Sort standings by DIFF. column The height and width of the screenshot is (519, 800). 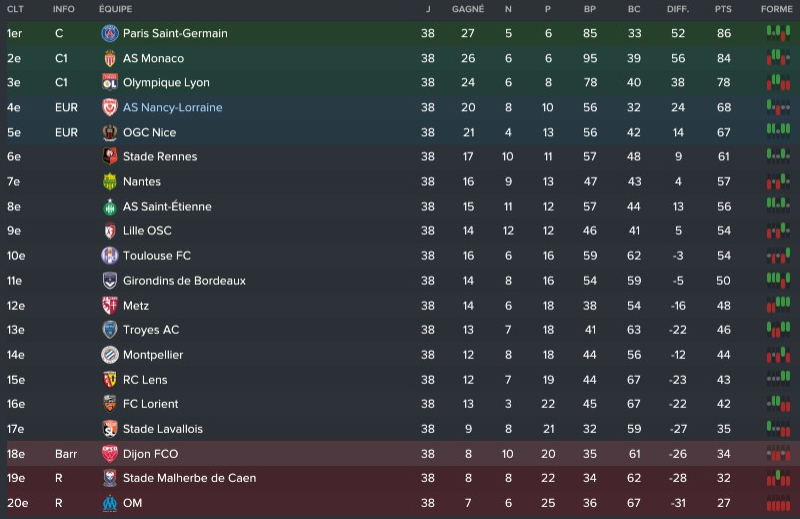pos(678,9)
